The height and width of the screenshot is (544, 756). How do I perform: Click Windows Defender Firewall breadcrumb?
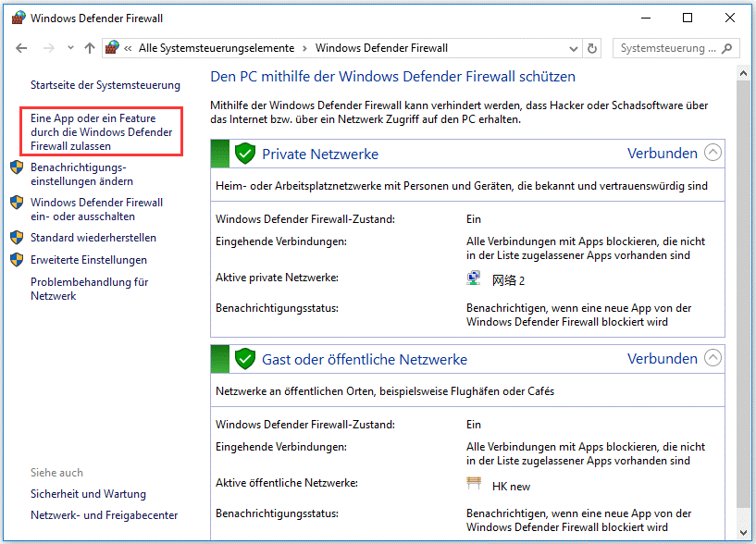pyautogui.click(x=381, y=48)
